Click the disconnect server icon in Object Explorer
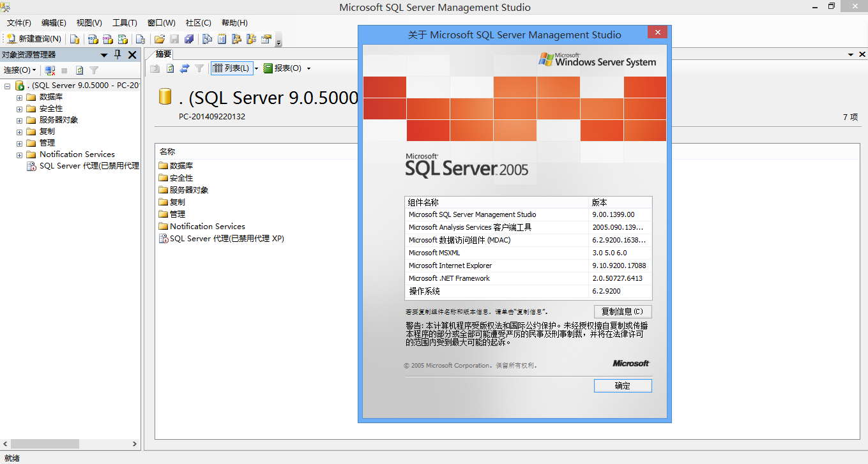Viewport: 868px width, 464px height. click(x=50, y=70)
